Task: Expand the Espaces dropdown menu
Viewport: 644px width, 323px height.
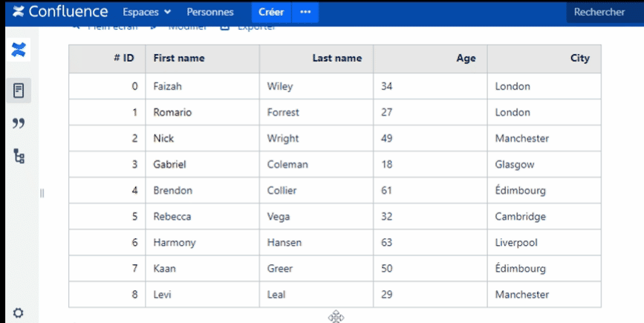Action: [x=146, y=12]
